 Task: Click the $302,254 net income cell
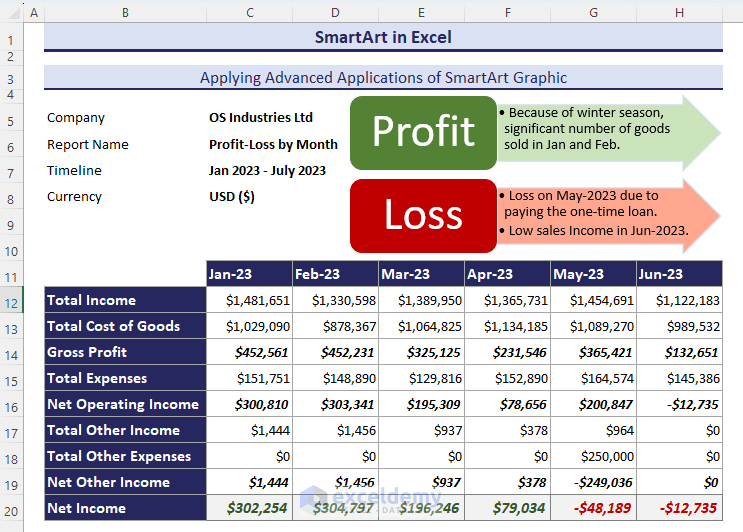pos(250,508)
